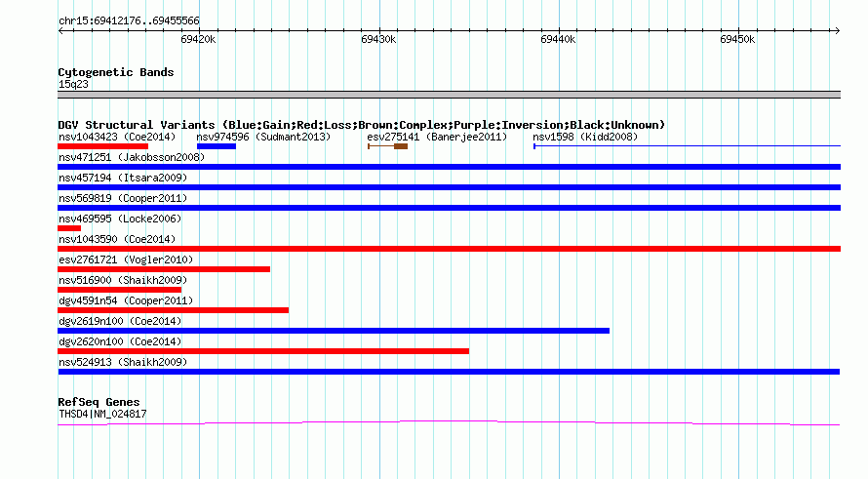This screenshot has height=479, width=868.
Task: Click the dgv4591n54 (Cooper2011) label
Action: click(126, 300)
